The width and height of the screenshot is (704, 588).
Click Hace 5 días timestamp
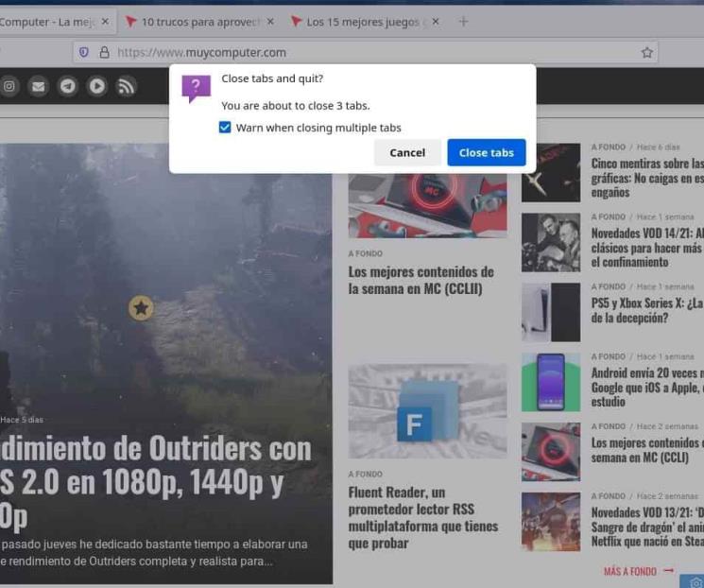22,420
